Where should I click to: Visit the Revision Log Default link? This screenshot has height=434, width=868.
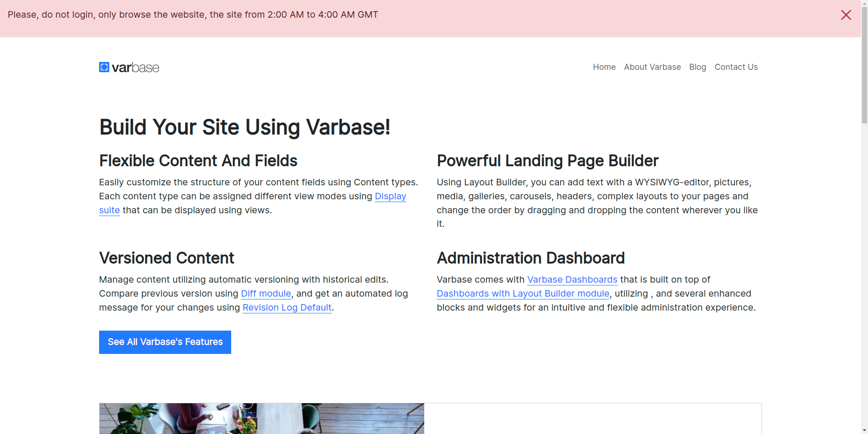click(287, 308)
